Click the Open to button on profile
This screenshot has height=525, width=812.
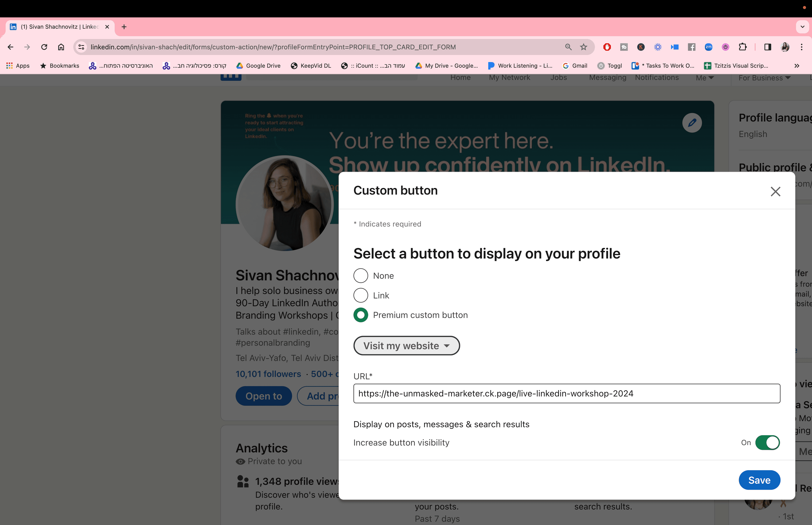coord(264,396)
